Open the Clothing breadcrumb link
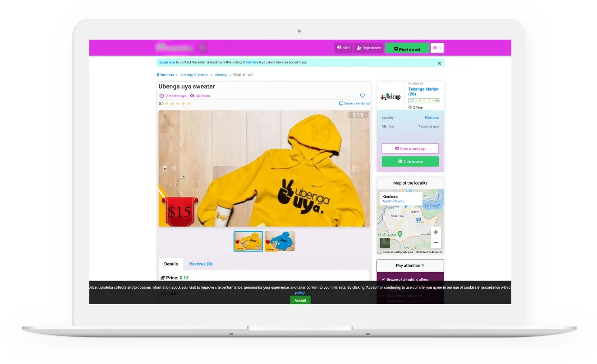 point(221,75)
